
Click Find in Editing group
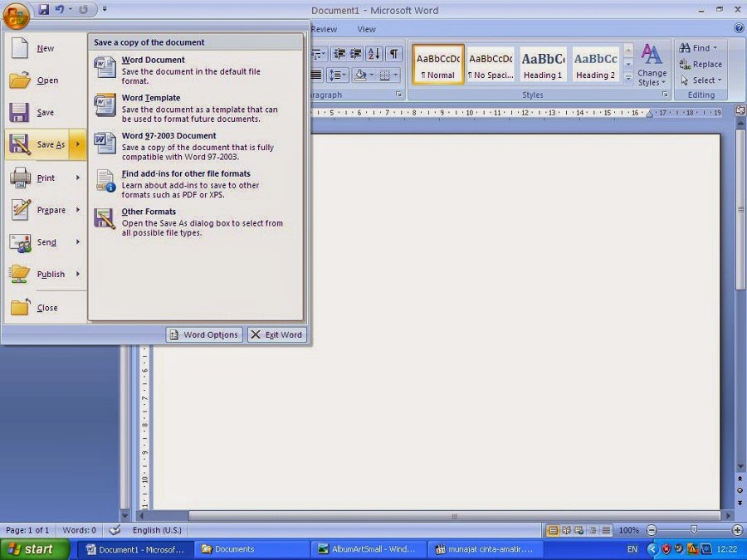698,47
